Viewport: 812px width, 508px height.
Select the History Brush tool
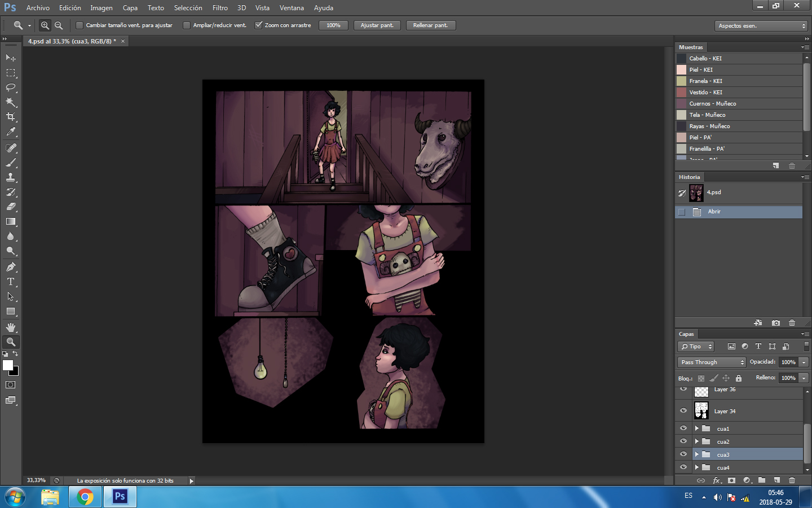[x=11, y=192]
